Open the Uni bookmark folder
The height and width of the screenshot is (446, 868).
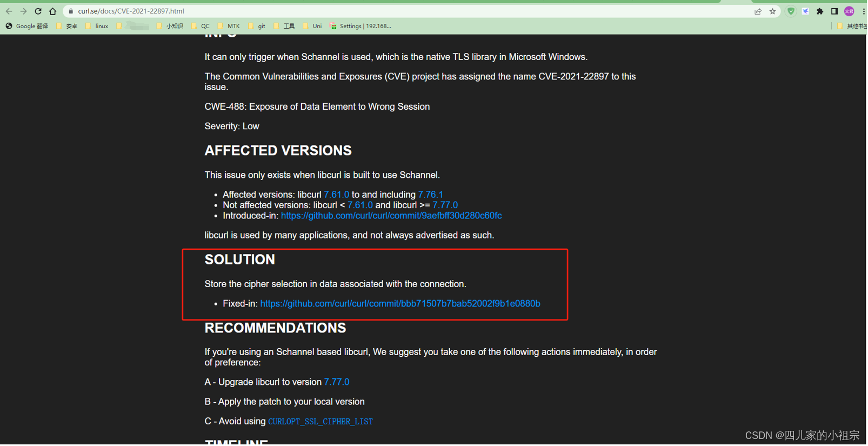[x=312, y=26]
